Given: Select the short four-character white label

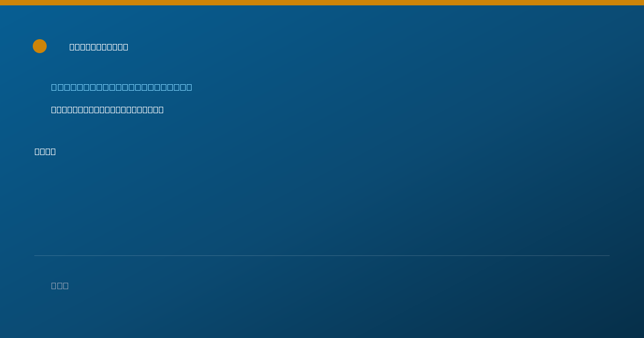Looking at the screenshot, I should 45,151.
